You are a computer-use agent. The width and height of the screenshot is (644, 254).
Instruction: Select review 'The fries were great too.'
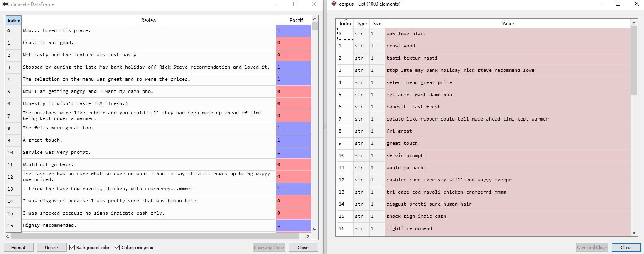[149, 128]
